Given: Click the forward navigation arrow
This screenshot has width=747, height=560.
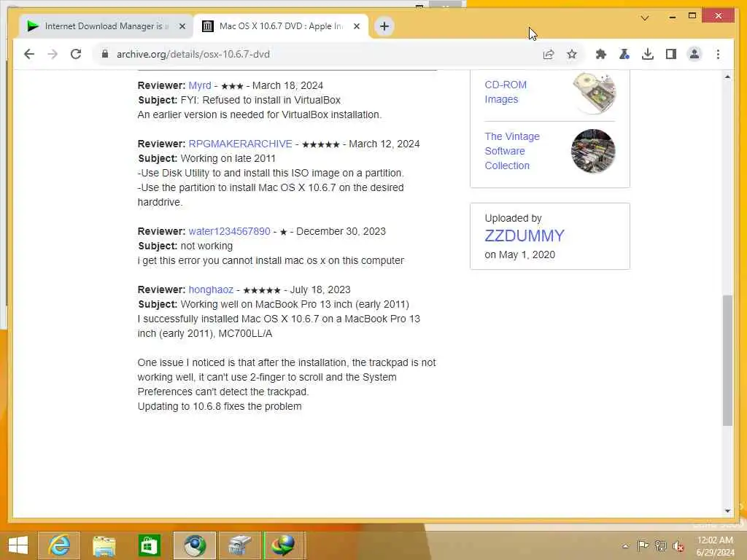Looking at the screenshot, I should tap(53, 54).
